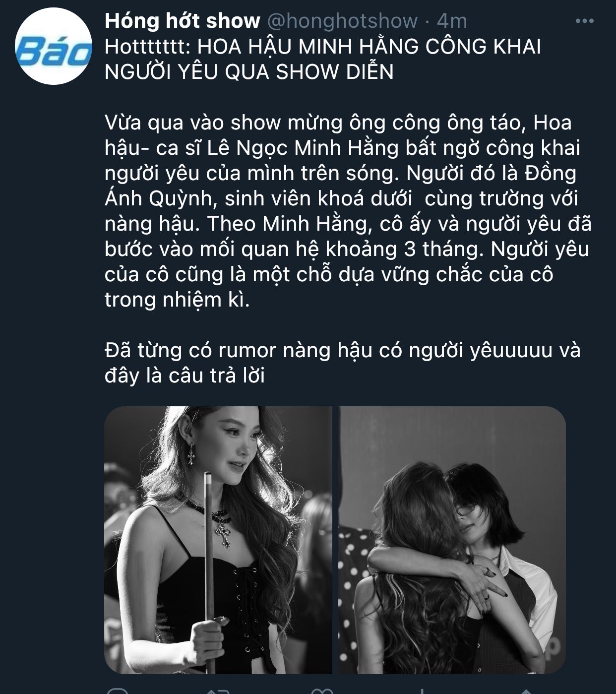Open the three-dot more options menu
The width and height of the screenshot is (616, 694).
584,21
